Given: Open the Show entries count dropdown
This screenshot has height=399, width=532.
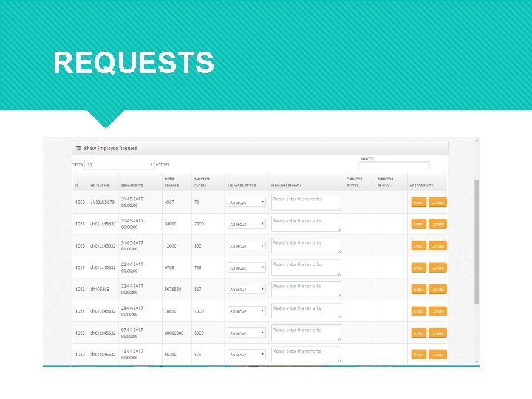Looking at the screenshot, I should pyautogui.click(x=120, y=165).
